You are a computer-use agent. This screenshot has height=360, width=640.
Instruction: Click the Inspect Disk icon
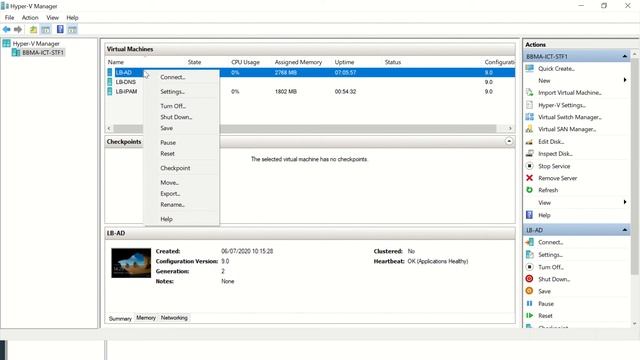(x=529, y=153)
